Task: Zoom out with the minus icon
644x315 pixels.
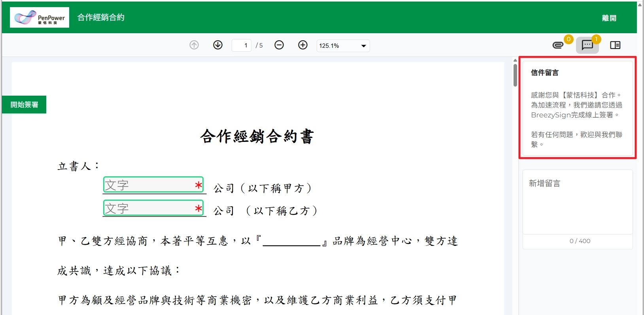Action: (279, 45)
